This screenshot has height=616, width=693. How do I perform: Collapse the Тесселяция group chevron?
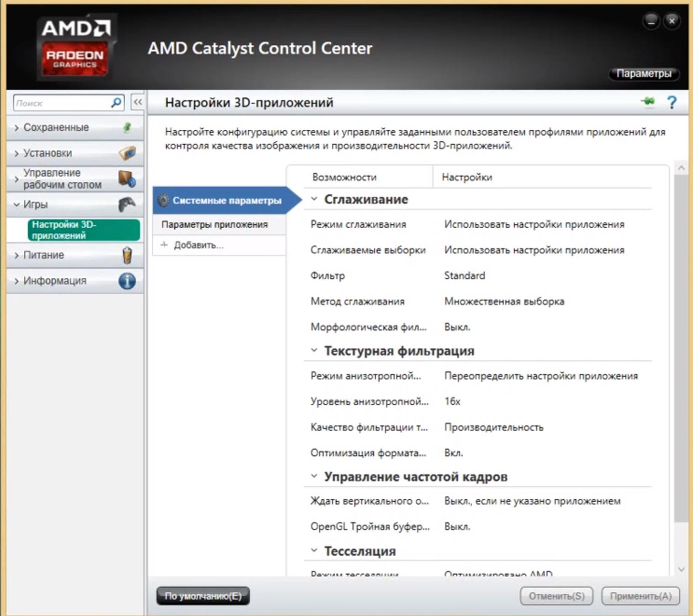pyautogui.click(x=314, y=551)
